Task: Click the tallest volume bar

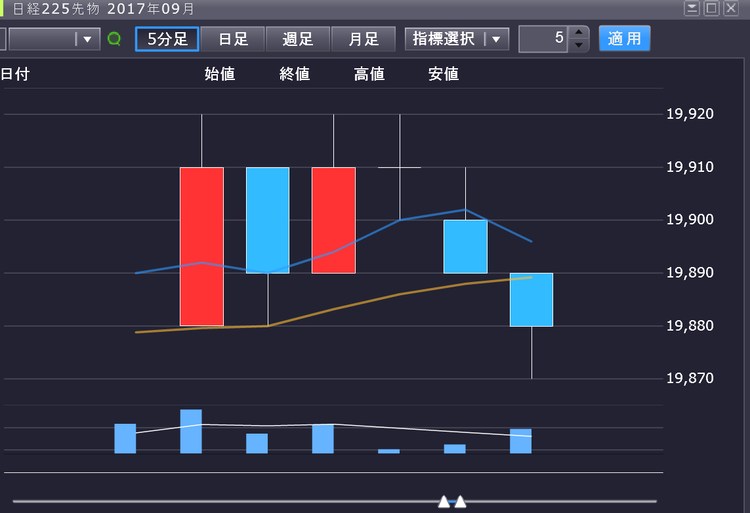Action: [191, 431]
